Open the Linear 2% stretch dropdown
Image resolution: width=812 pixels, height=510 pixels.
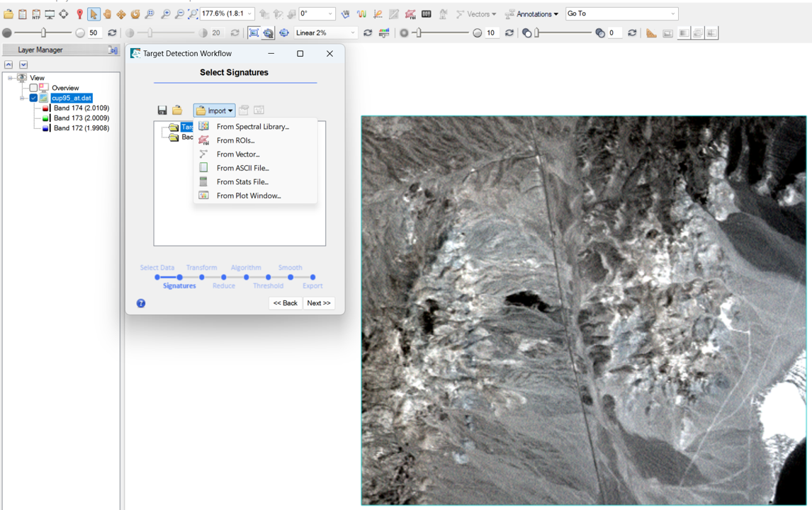pyautogui.click(x=324, y=33)
